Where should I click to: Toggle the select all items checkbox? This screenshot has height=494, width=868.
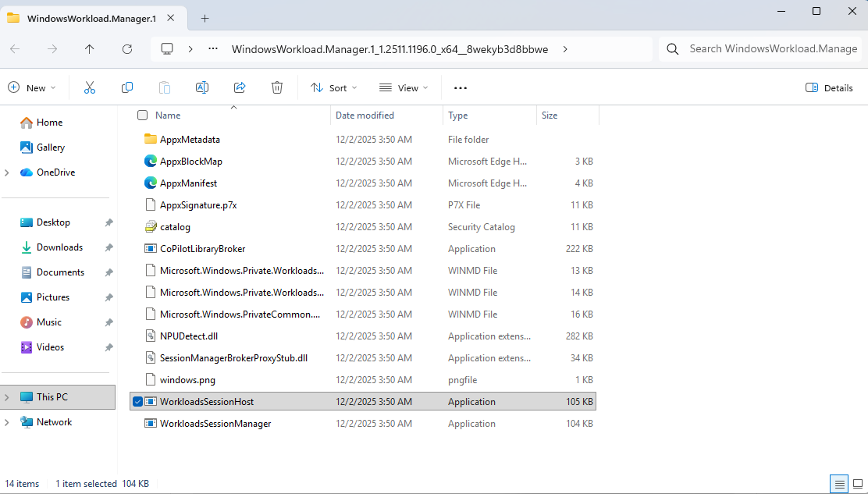coord(142,115)
